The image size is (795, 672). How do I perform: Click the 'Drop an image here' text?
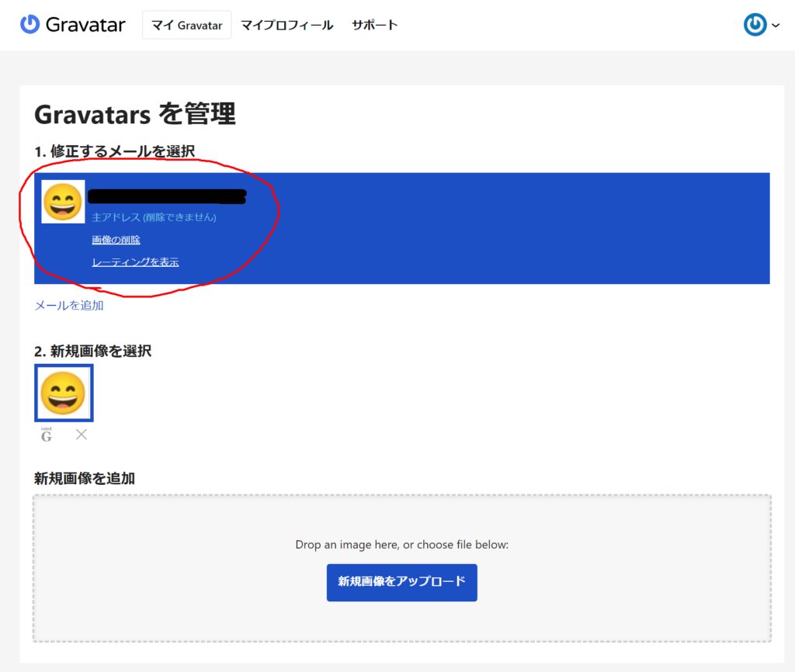tap(401, 545)
